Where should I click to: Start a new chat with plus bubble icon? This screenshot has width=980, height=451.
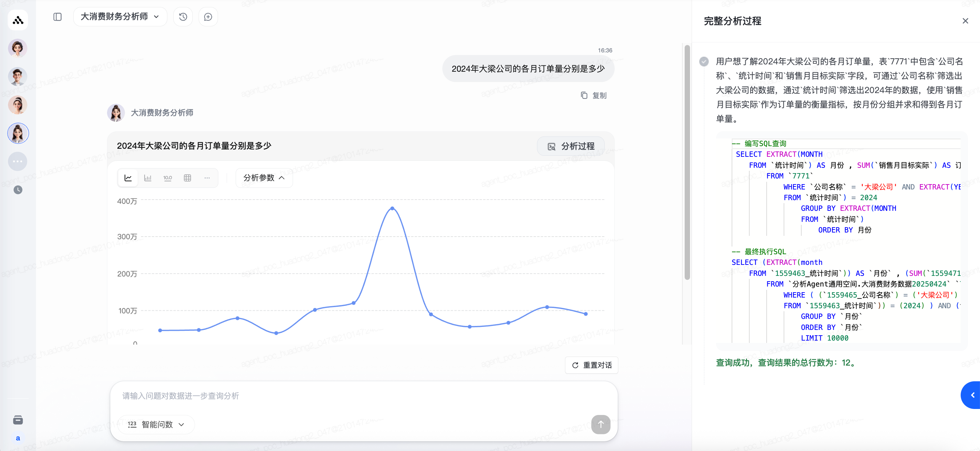pyautogui.click(x=208, y=17)
